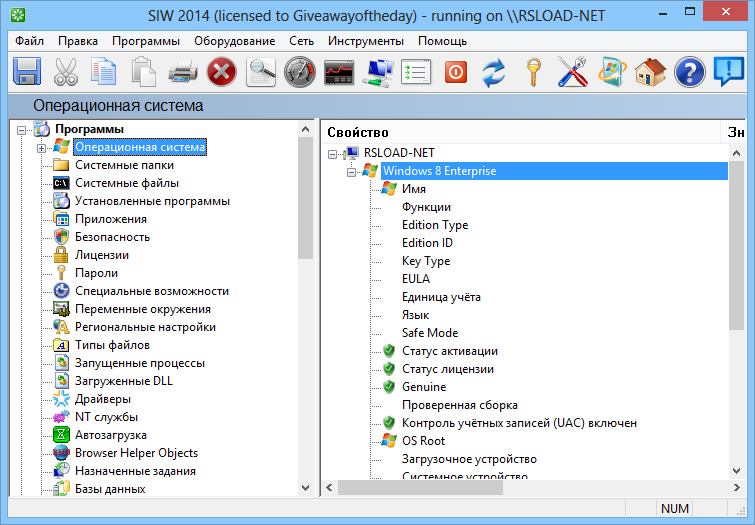Image resolution: width=755 pixels, height=525 pixels.
Task: Open the Правка menu
Action: tap(78, 41)
